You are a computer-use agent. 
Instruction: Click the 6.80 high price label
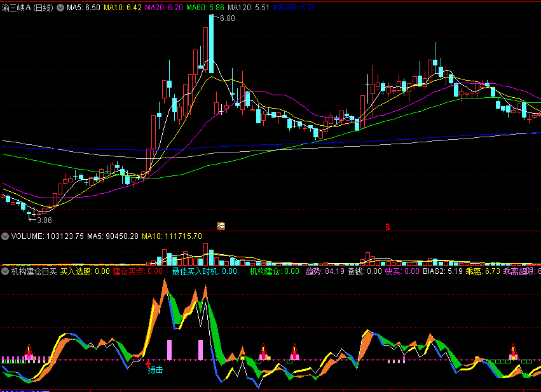pyautogui.click(x=228, y=18)
